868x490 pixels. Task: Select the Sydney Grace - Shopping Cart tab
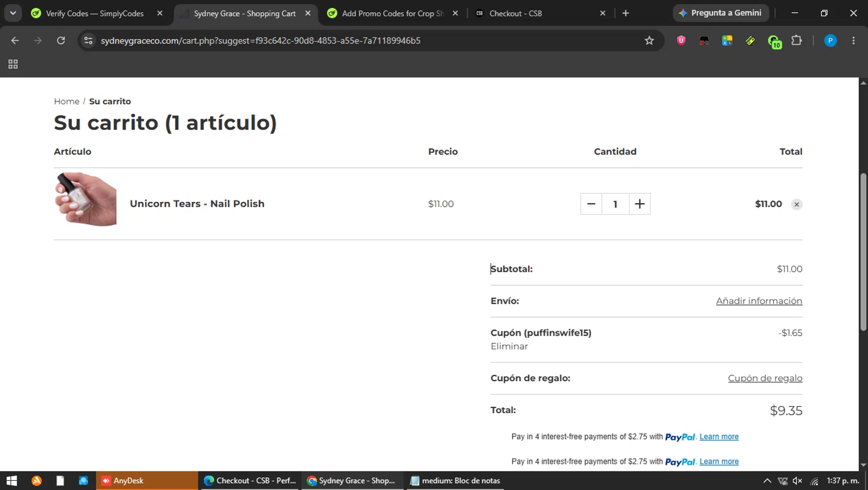tap(245, 13)
